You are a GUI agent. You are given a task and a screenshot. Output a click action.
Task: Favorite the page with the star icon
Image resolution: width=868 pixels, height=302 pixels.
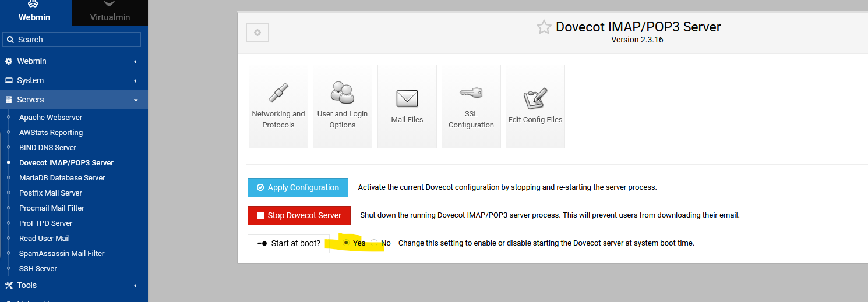544,27
